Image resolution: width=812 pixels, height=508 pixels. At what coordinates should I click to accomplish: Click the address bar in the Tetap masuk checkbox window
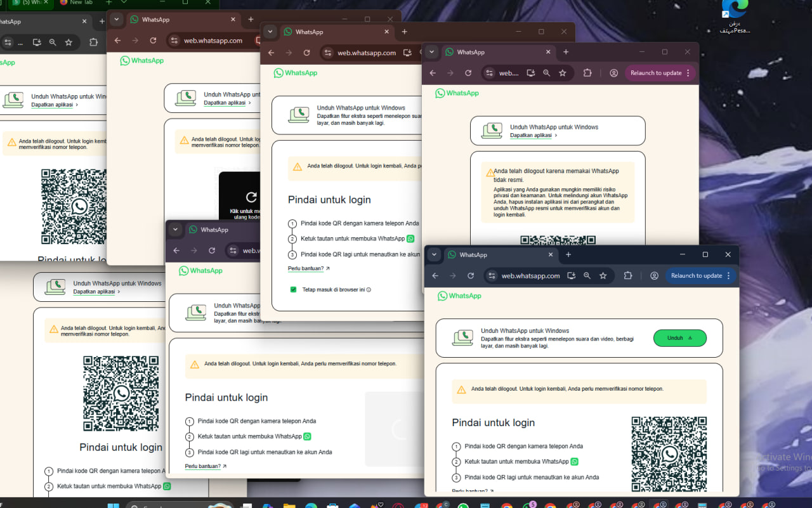(x=367, y=53)
